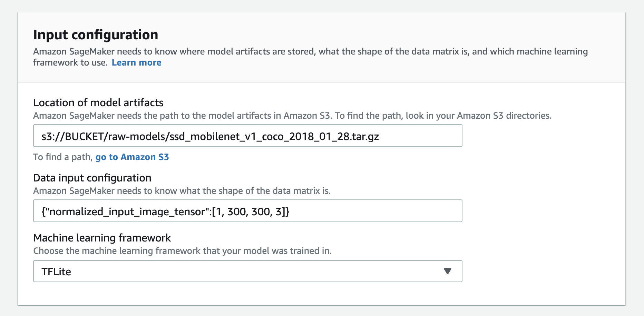
Task: Click the "Location of model artifacts" label
Action: pos(98,102)
